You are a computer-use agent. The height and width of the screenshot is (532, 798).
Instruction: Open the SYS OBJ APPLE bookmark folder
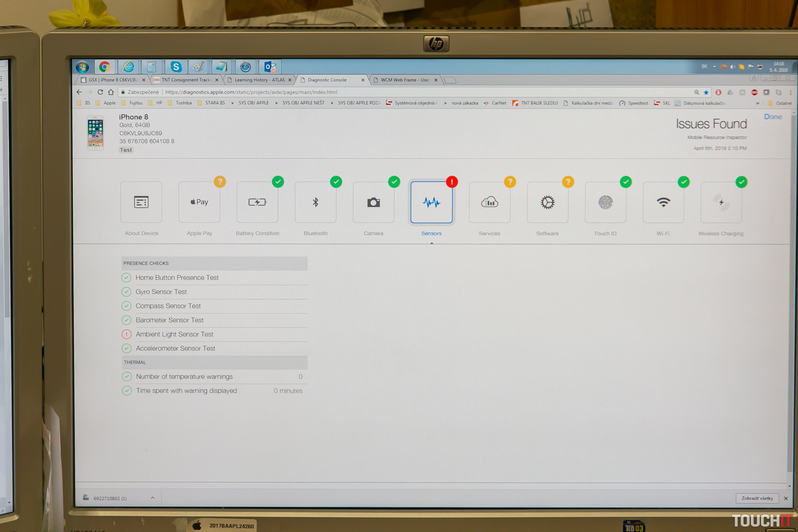253,103
